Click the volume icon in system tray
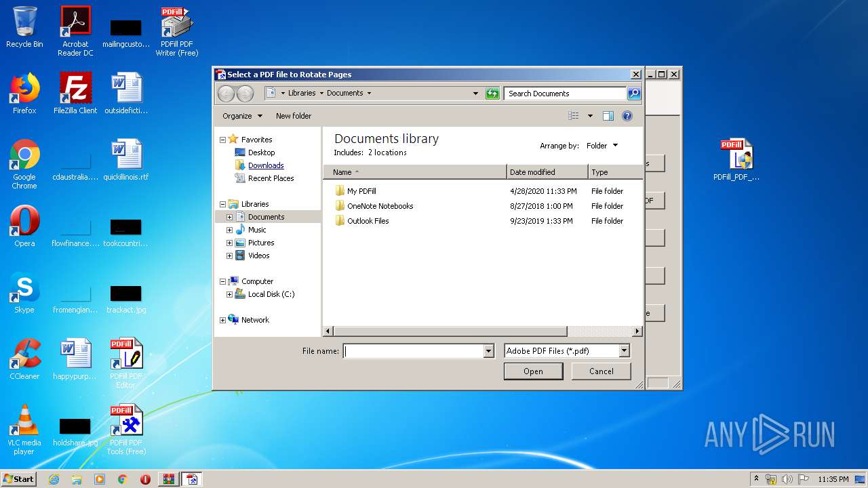868x488 pixels. coord(787,479)
